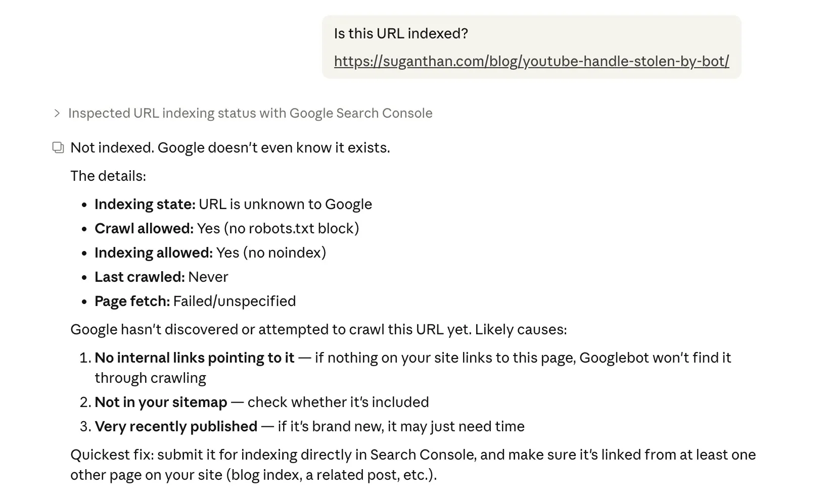Click "URL is unknown to Google" text
The height and width of the screenshot is (504, 828).
(x=285, y=204)
